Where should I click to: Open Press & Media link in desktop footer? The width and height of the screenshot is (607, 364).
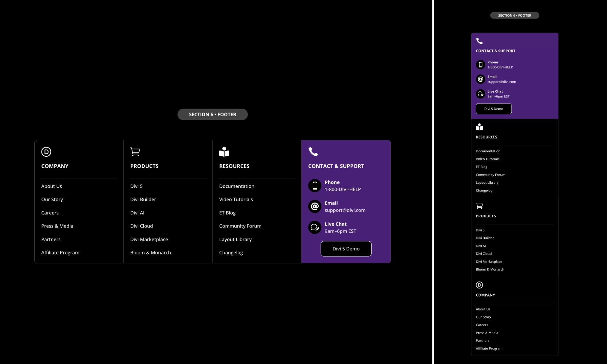pos(57,226)
